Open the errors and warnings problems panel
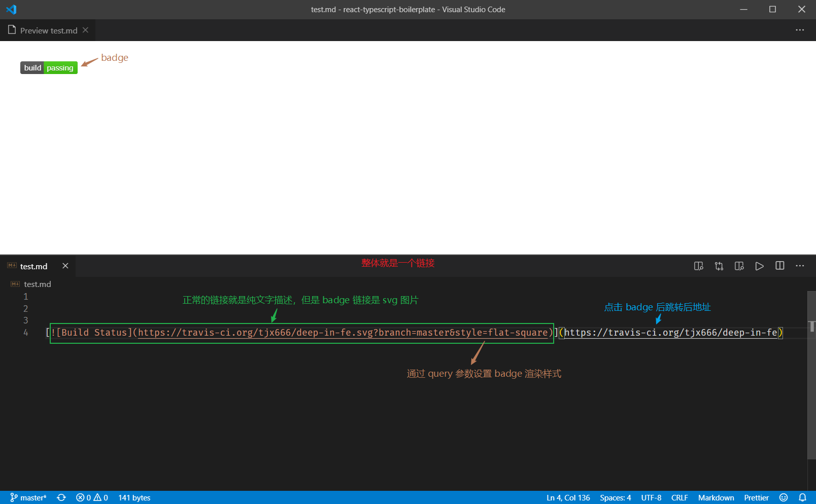Screen dimensions: 816x504 coord(92,498)
